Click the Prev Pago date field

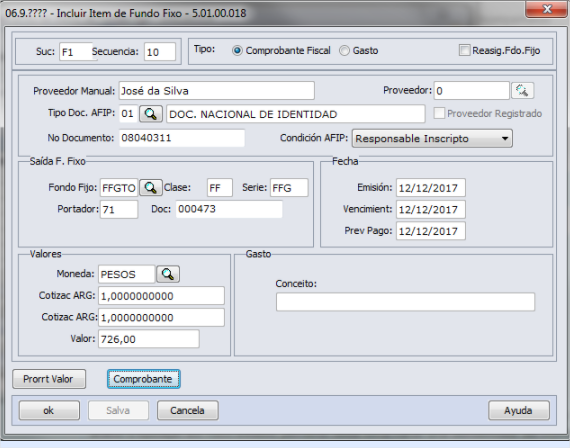(431, 231)
